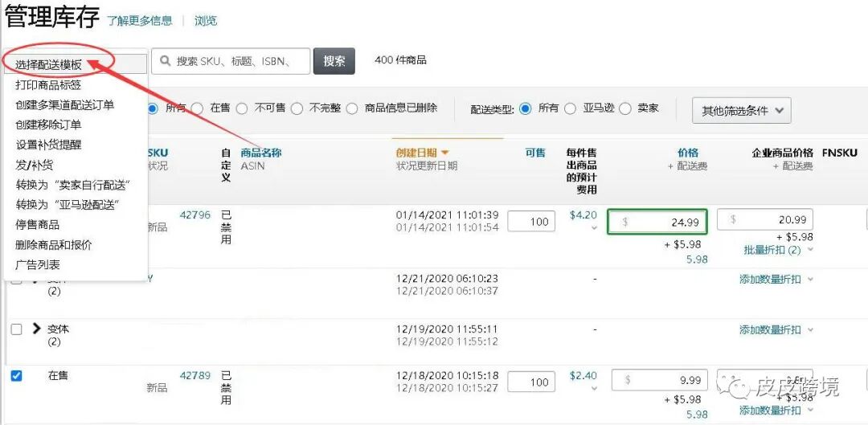This screenshot has width=868, height=425.
Task: Click the 400 件商品 count text
Action: tap(400, 59)
